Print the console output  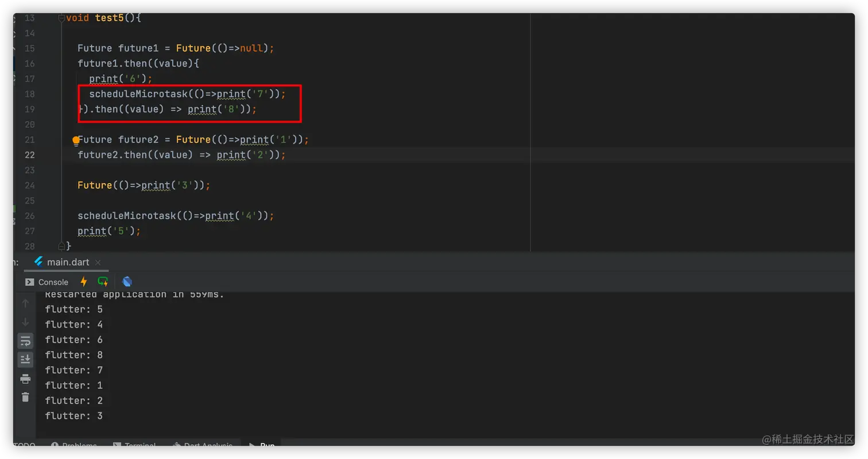click(x=25, y=379)
